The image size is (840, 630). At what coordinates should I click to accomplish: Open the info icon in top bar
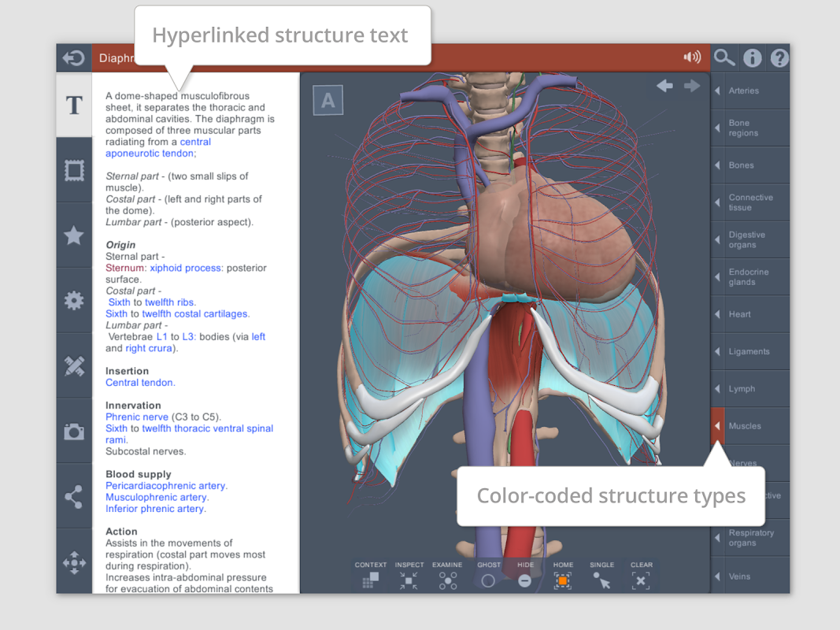click(x=753, y=57)
